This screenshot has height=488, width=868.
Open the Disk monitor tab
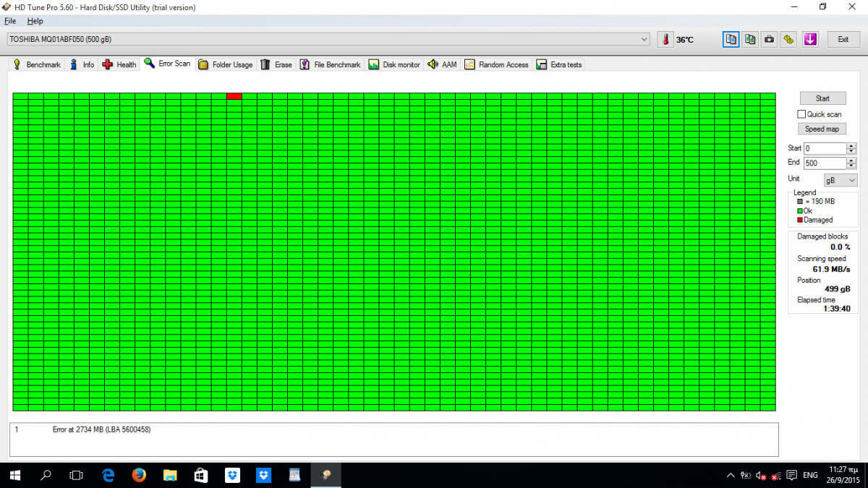[394, 64]
